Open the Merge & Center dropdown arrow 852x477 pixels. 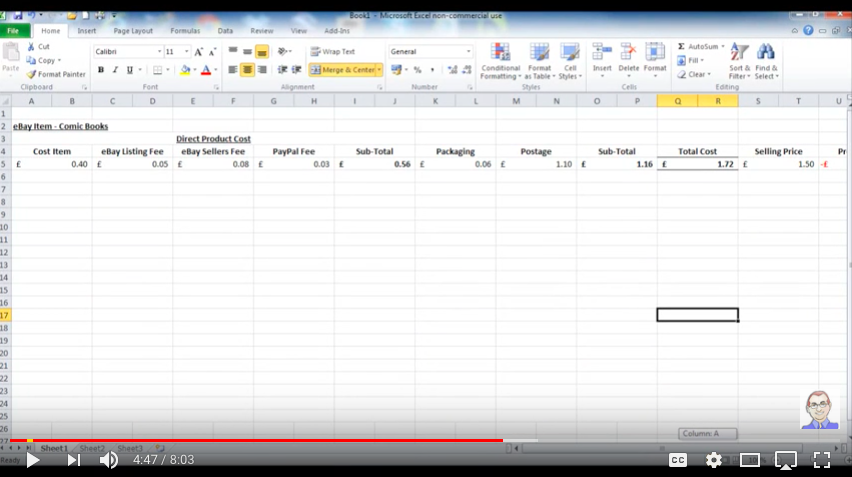tap(379, 70)
